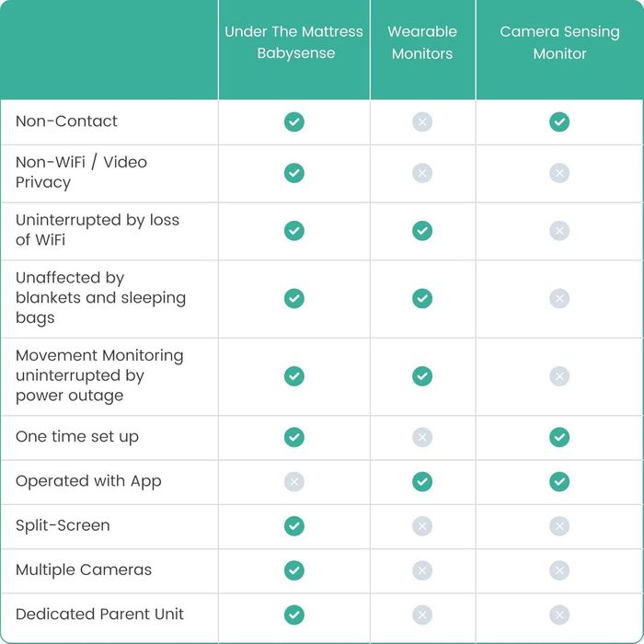
Task: Click the Wearable Monitors check for power outage row
Action: pos(422,375)
